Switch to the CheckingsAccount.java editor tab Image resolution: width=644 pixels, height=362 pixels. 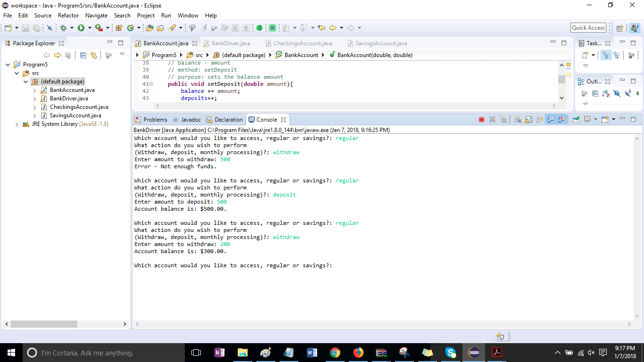pyautogui.click(x=303, y=43)
